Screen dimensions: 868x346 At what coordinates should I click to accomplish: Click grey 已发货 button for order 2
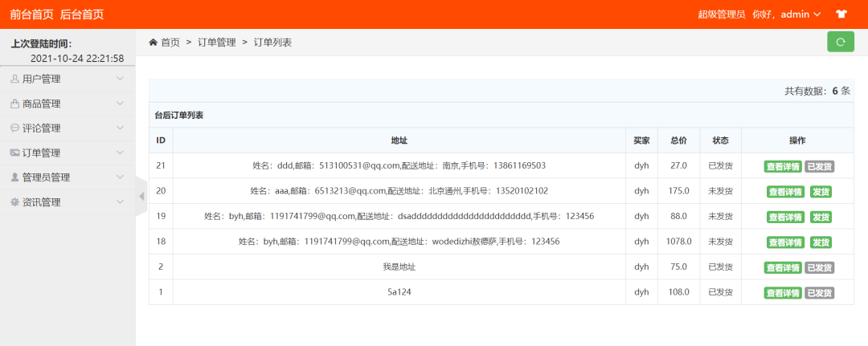click(819, 267)
